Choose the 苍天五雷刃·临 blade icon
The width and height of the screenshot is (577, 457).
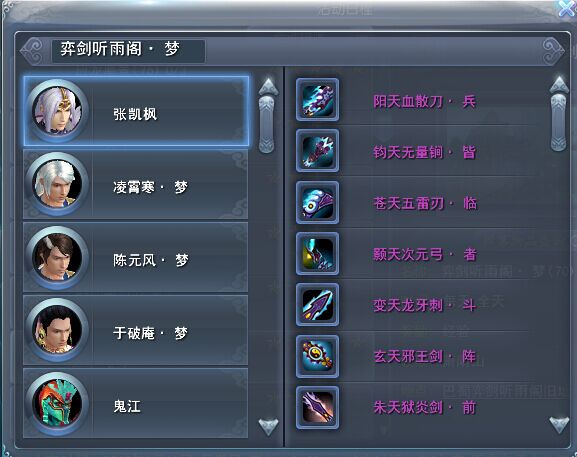pyautogui.click(x=317, y=202)
